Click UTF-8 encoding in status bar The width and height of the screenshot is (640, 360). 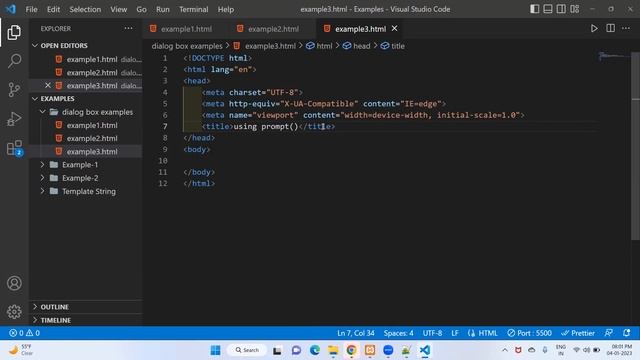pyautogui.click(x=432, y=333)
